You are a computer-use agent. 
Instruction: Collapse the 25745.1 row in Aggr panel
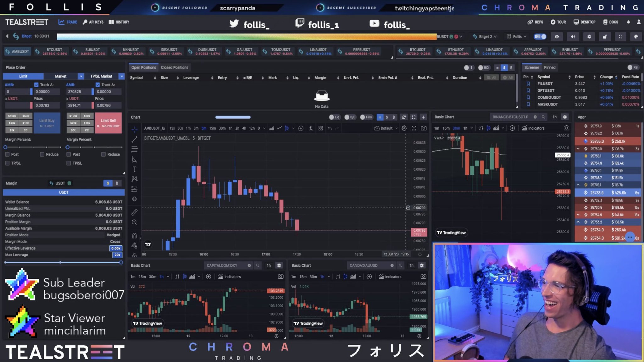click(578, 185)
